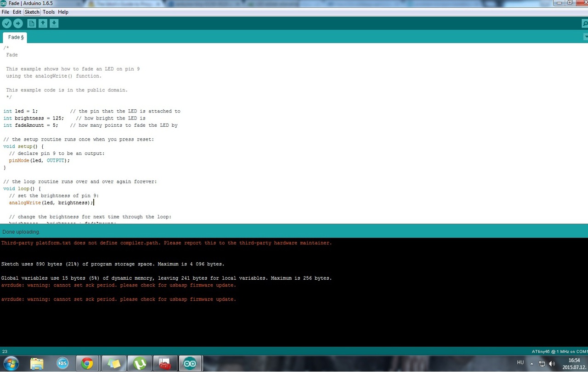
Task: Click comment "// change the brightness for next time through the loop:"
Action: click(x=90, y=217)
